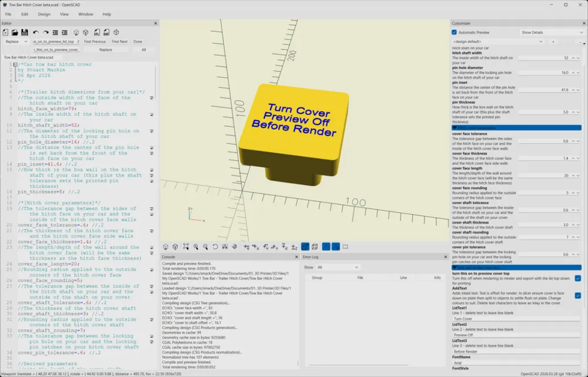Click the LidText3 field containing Before Render
This screenshot has height=377, width=588.
516,352
